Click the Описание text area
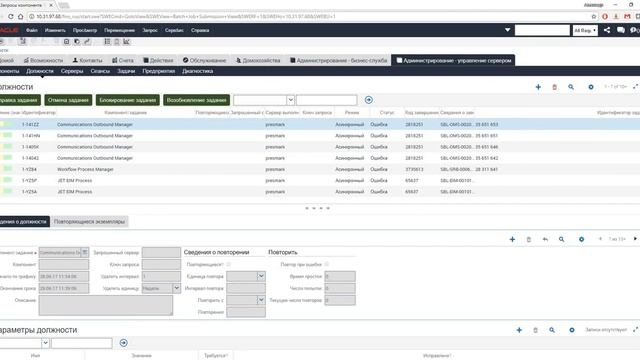Screen dimensions: 640x360 click(x=106, y=305)
